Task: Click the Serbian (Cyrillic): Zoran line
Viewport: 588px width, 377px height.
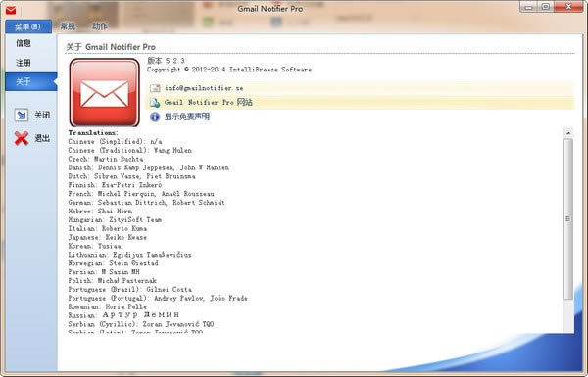Action: point(141,324)
